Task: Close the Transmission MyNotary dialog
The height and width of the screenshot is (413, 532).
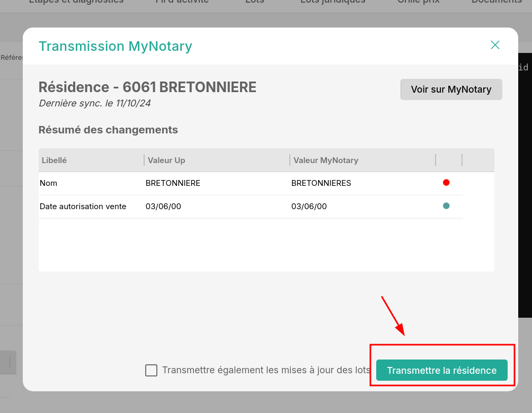Action: click(x=495, y=45)
